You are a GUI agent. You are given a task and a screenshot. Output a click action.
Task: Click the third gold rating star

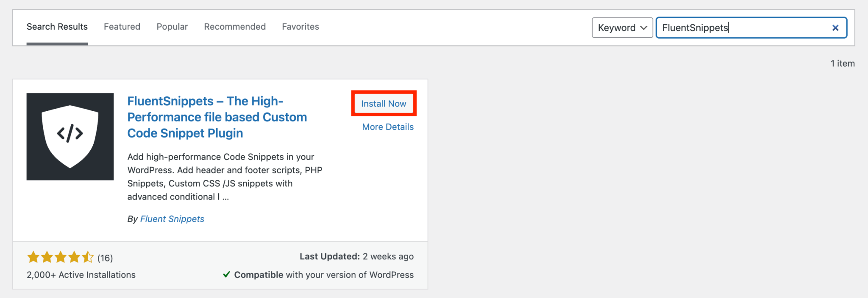[x=60, y=257]
